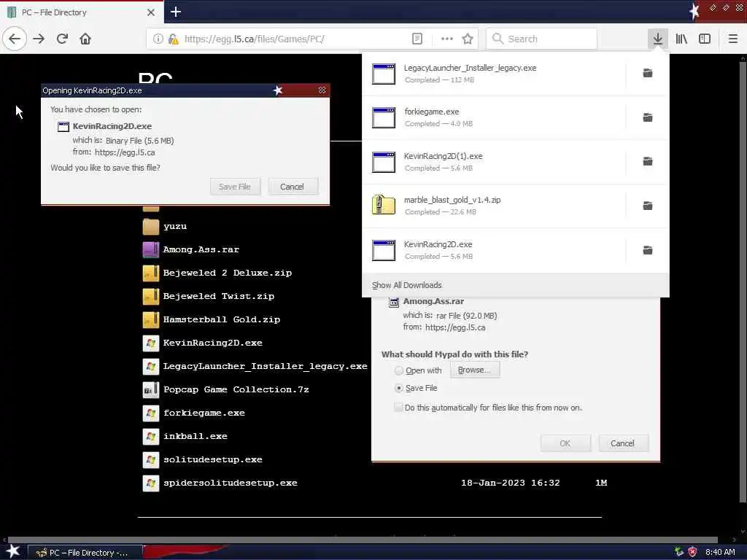Cancel the Among.Ass.rar dialog

[623, 443]
